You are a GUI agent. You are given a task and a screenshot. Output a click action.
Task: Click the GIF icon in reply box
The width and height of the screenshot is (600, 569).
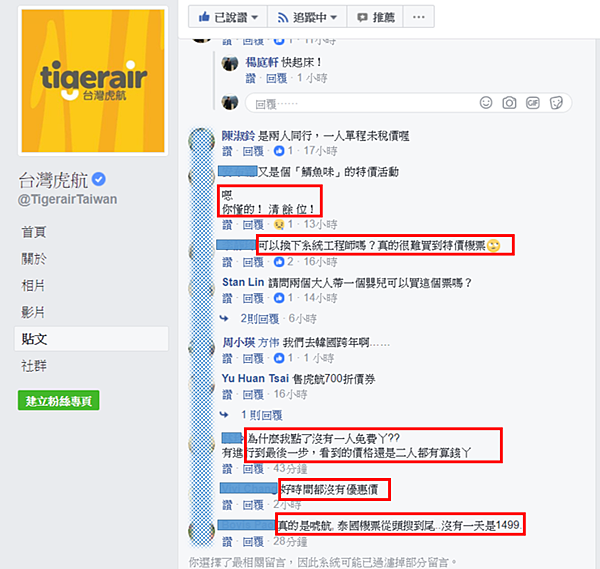coord(533,103)
